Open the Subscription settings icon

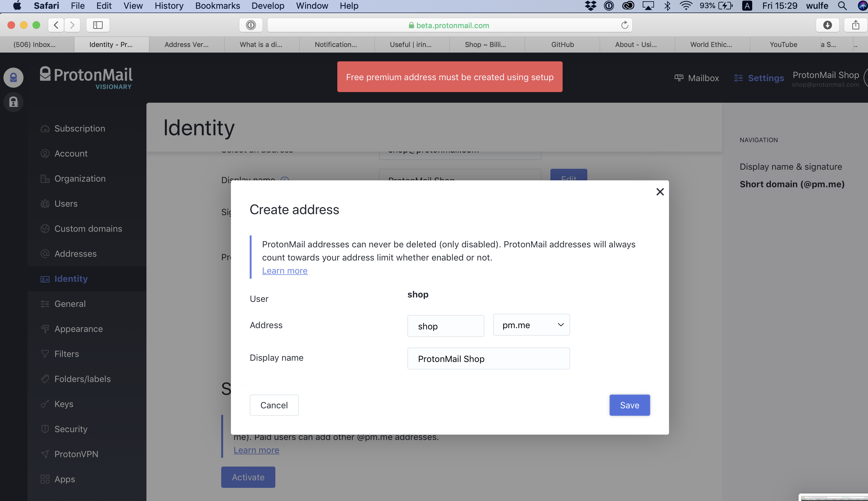point(45,128)
